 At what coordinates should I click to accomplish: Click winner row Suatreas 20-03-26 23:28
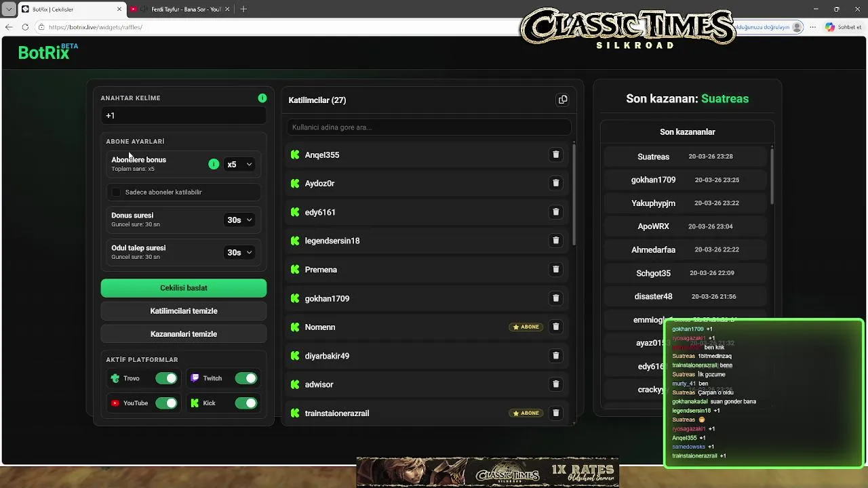tap(685, 157)
